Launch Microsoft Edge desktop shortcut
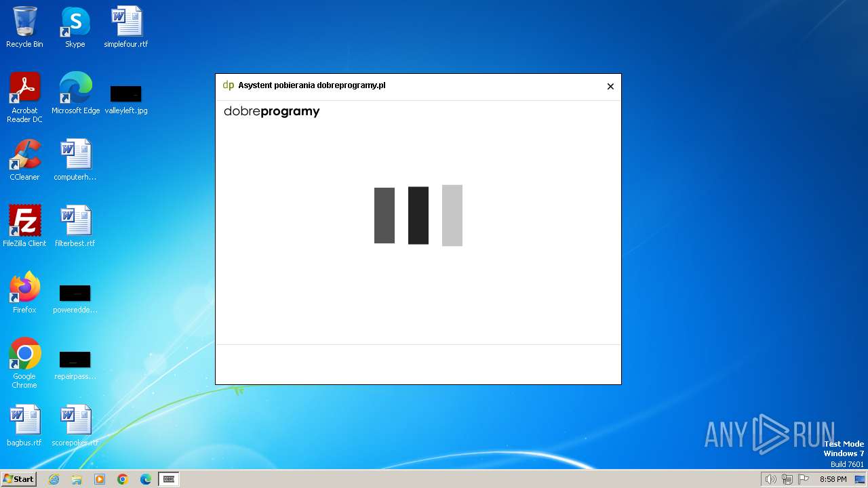 click(x=75, y=94)
